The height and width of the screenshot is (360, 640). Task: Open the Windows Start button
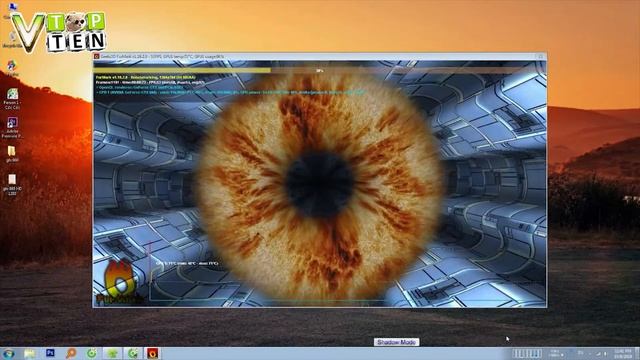tap(8, 353)
